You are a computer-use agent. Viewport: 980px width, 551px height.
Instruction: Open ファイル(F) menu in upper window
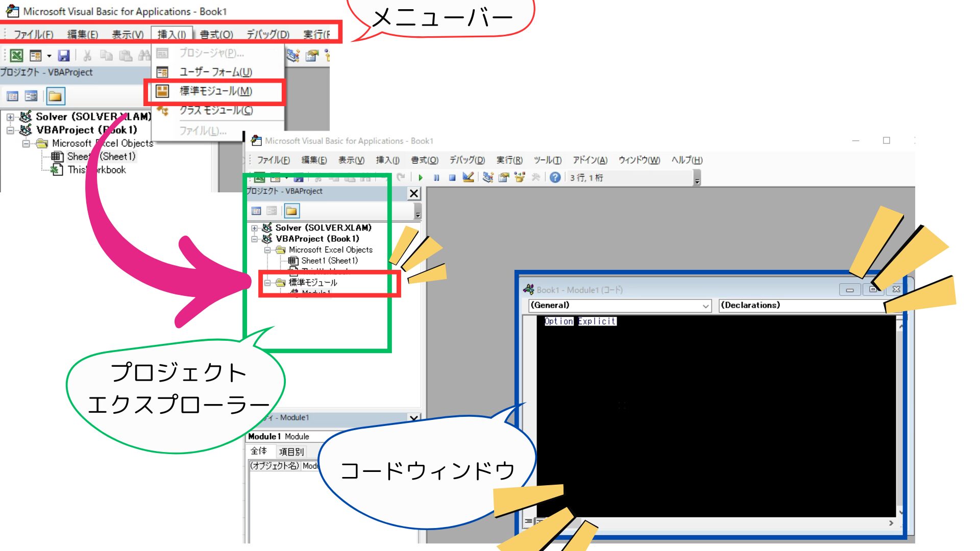pyautogui.click(x=34, y=34)
